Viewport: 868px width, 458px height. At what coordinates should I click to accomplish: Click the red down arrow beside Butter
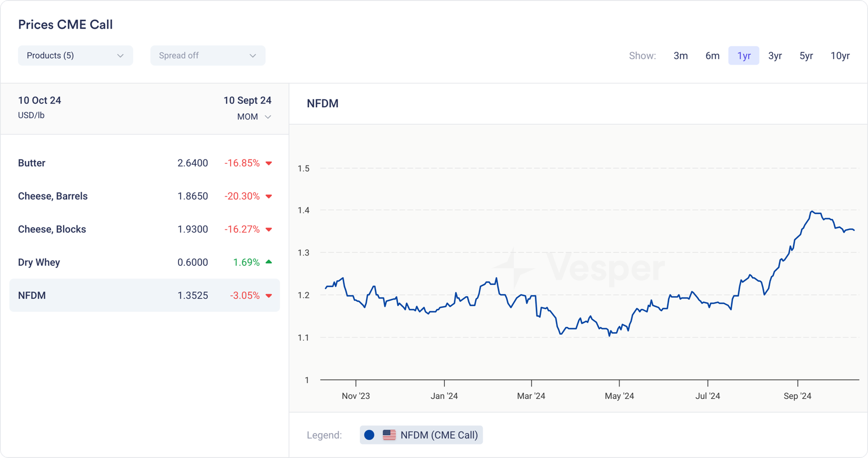269,163
